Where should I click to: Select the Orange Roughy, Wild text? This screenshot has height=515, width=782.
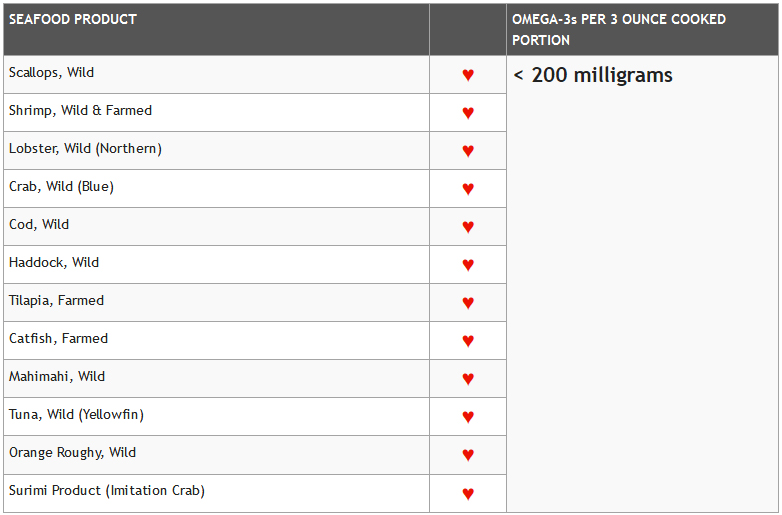pos(72,453)
